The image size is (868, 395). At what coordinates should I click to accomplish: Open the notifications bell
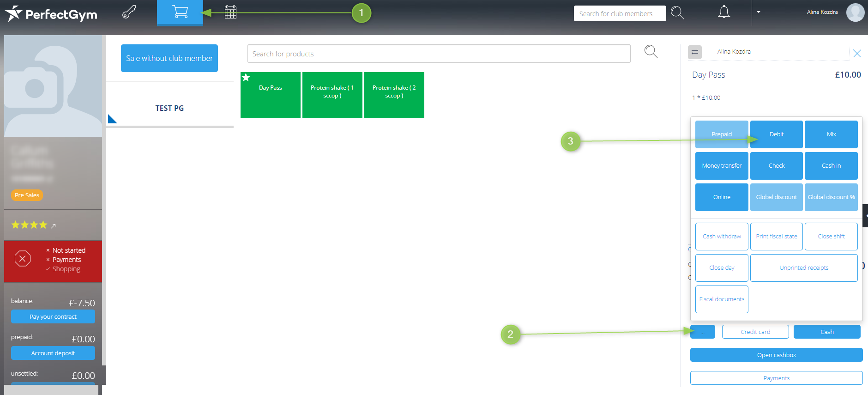click(723, 12)
